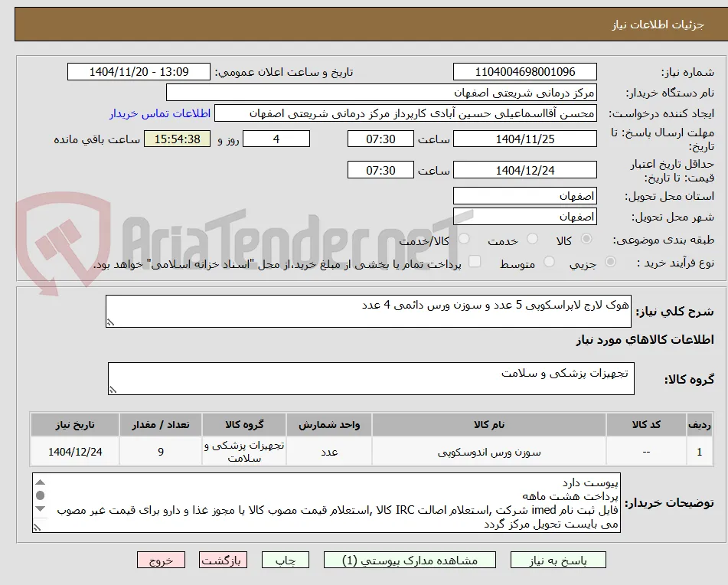
Task: Select the متوسط purchase type radio
Action: [549, 262]
